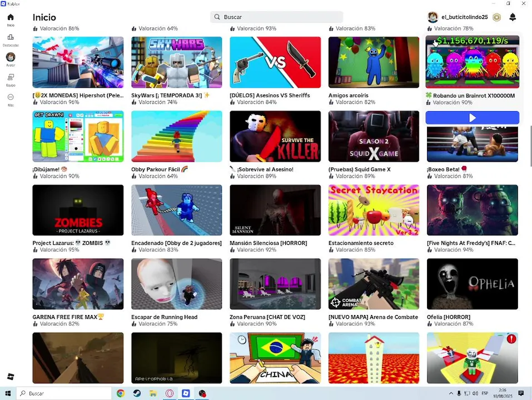Open Zona Peruana thumbnail
The width and height of the screenshot is (532, 400).
point(275,284)
